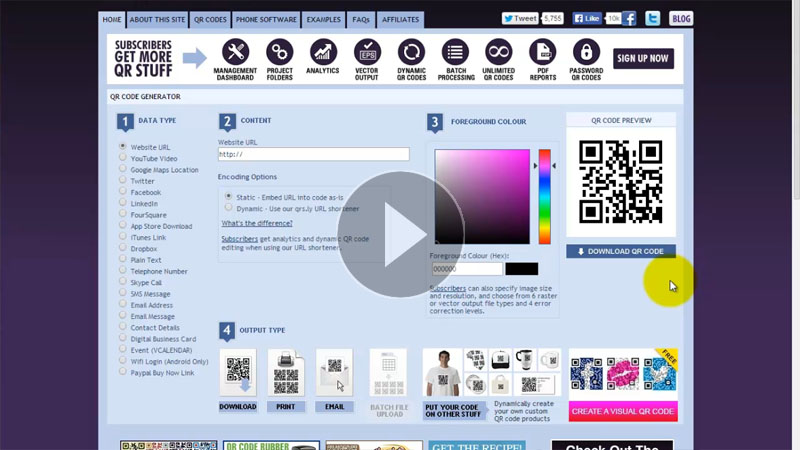Viewport: 800px width, 450px height.
Task: Click the PDF Reports icon
Action: [543, 53]
